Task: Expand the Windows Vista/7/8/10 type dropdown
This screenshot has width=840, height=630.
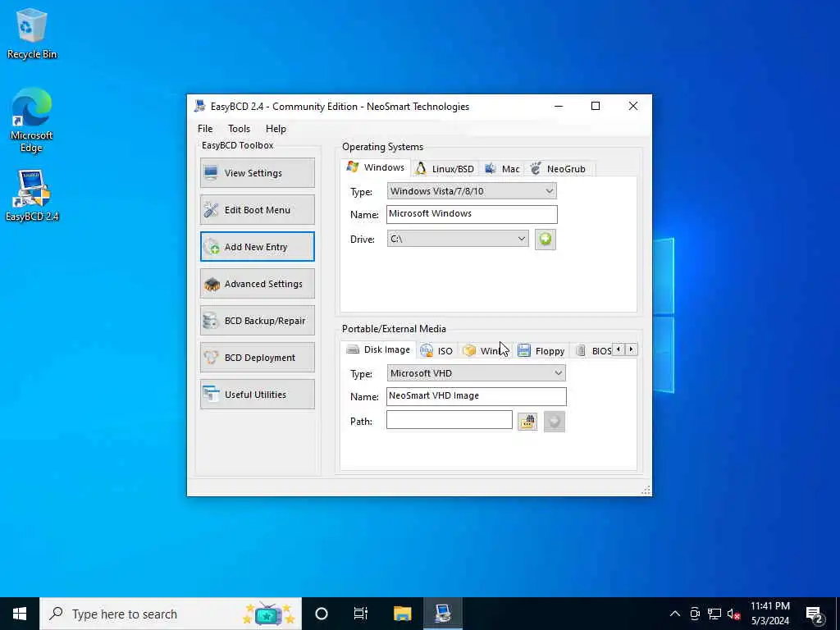Action: click(472, 190)
